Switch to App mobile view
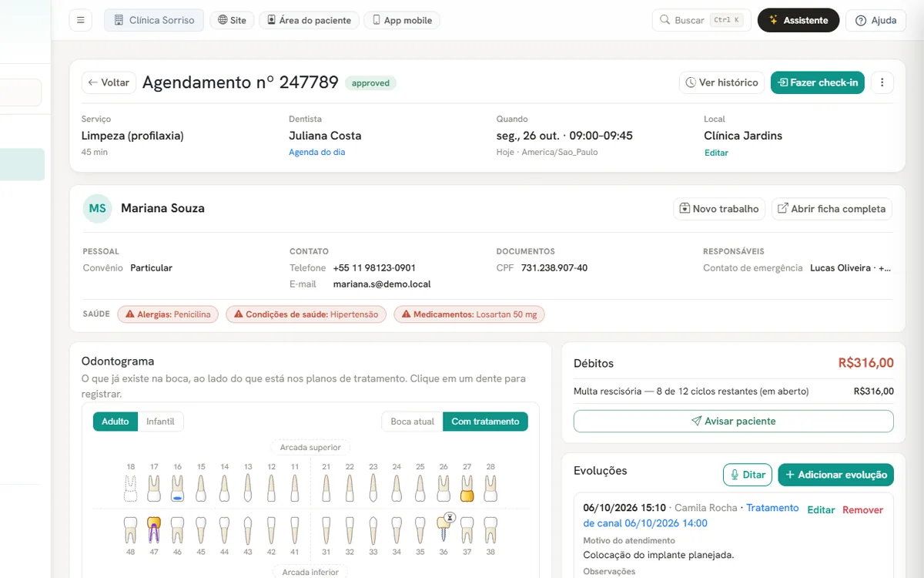 point(401,20)
